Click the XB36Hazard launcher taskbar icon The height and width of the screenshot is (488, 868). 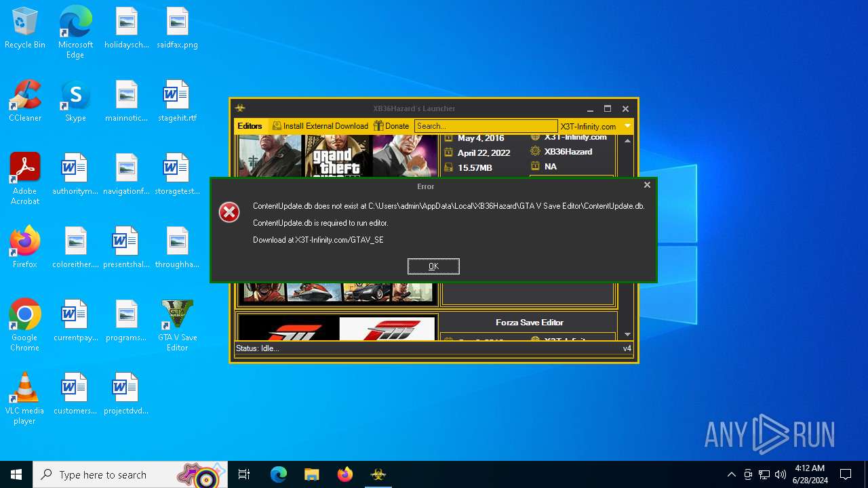click(x=378, y=474)
